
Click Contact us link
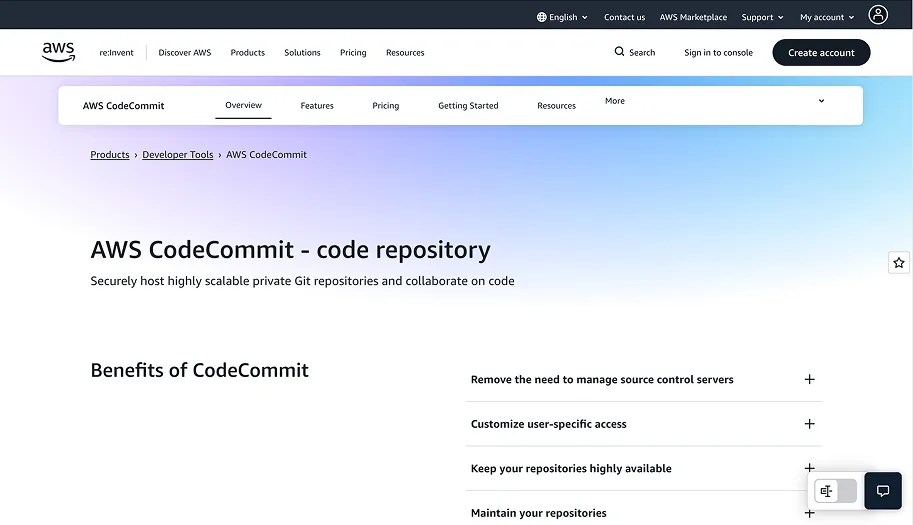[624, 17]
